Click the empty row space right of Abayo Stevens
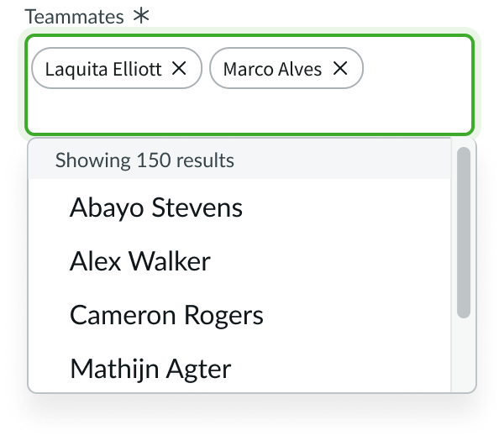 click(353, 207)
